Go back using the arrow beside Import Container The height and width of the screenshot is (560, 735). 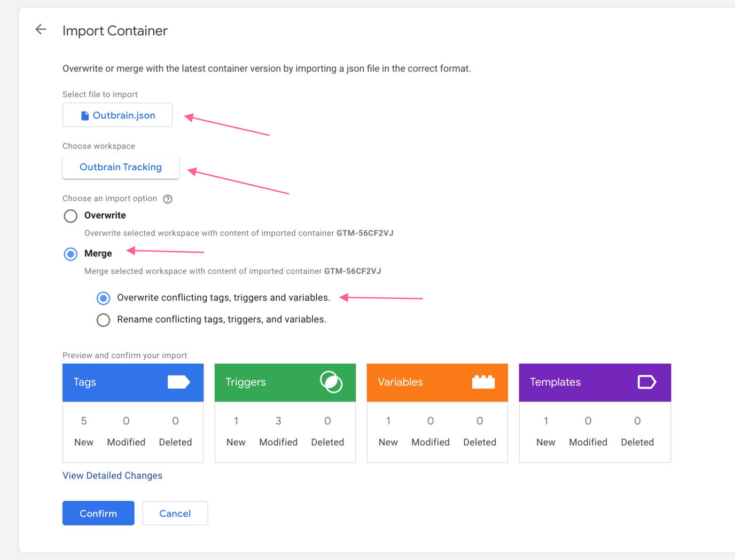click(41, 29)
